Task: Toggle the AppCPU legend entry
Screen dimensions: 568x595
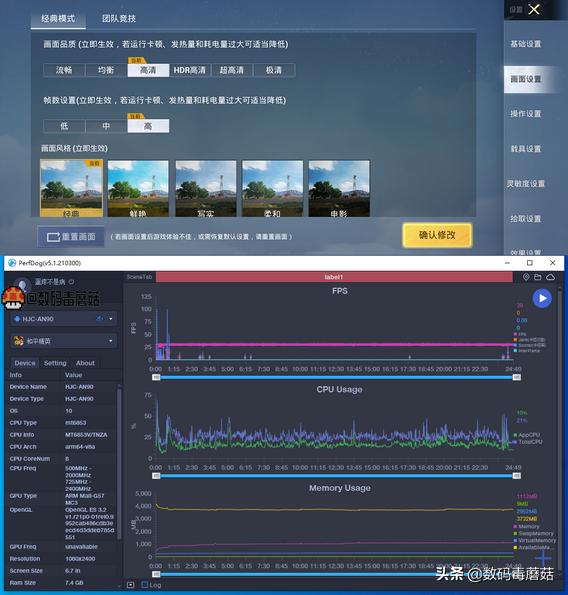Action: click(x=527, y=435)
